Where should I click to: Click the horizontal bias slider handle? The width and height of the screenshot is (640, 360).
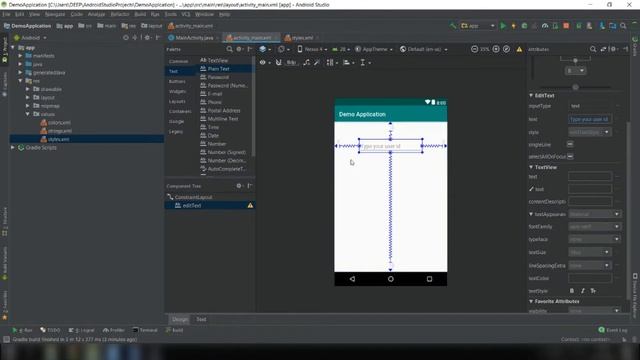[x=576, y=87]
